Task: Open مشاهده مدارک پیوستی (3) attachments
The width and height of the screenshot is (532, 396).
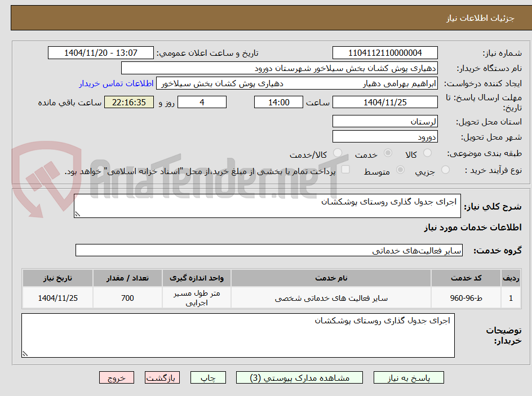Action: (299, 377)
